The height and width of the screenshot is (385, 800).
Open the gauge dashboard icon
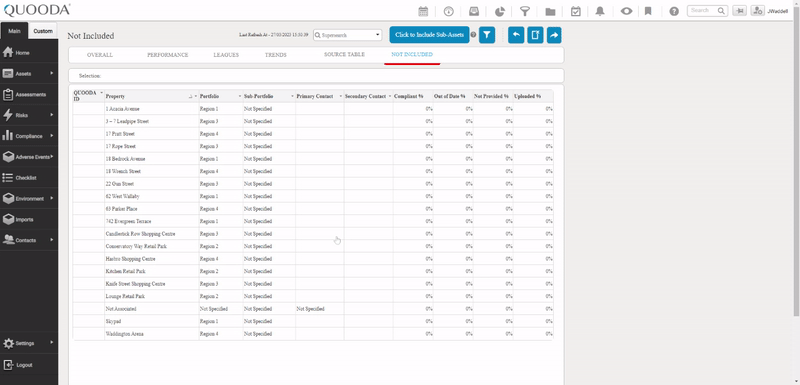[x=448, y=11]
